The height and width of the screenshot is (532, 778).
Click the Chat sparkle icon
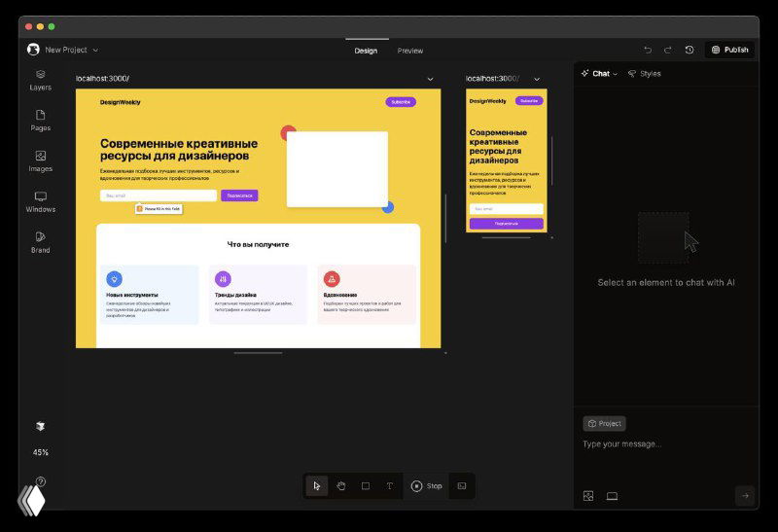585,73
